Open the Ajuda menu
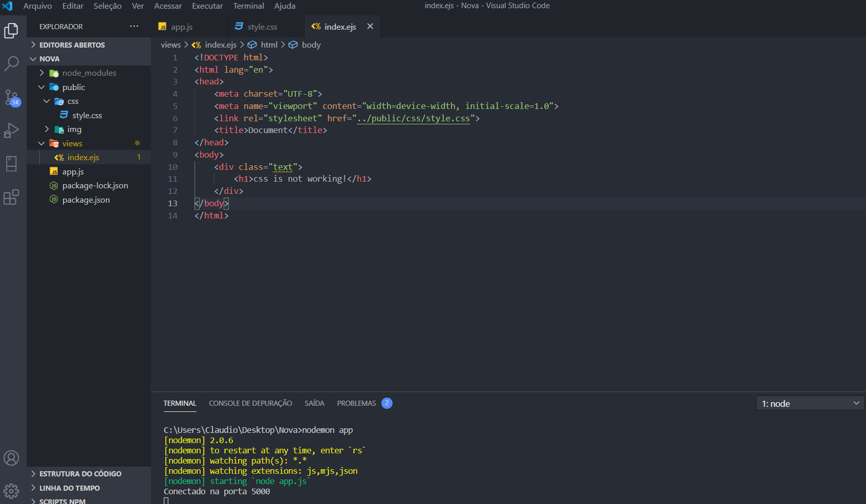Image resolution: width=866 pixels, height=504 pixels. 285,6
